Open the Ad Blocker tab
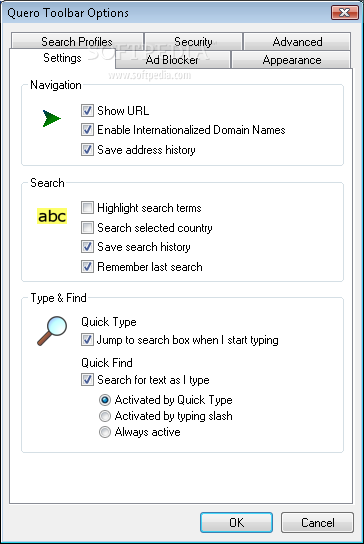The width and height of the screenshot is (364, 544). pos(172,60)
